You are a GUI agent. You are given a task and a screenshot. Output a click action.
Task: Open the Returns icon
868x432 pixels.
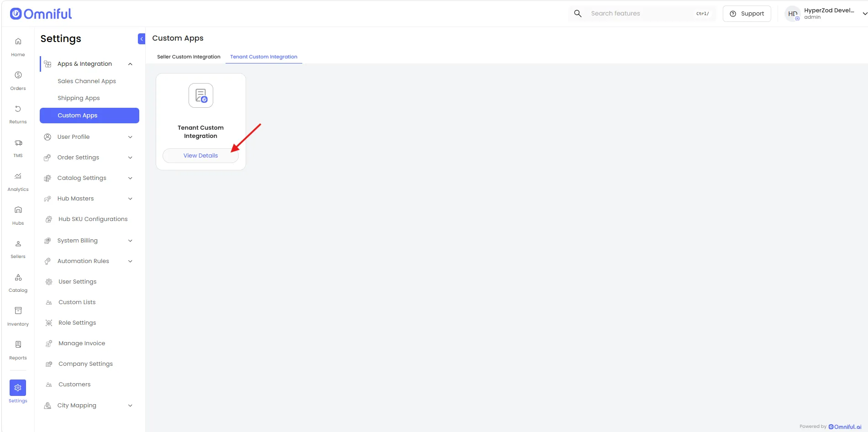point(18,109)
